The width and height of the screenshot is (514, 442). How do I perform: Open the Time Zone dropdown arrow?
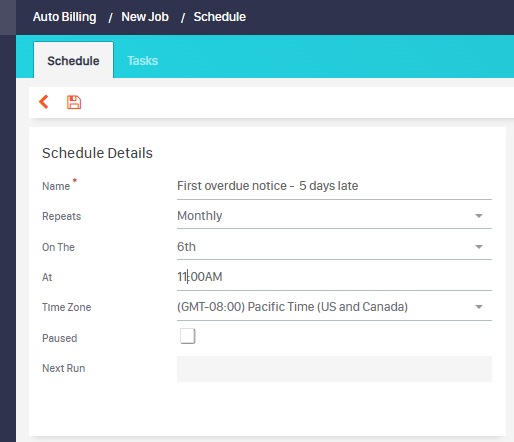[x=479, y=307]
